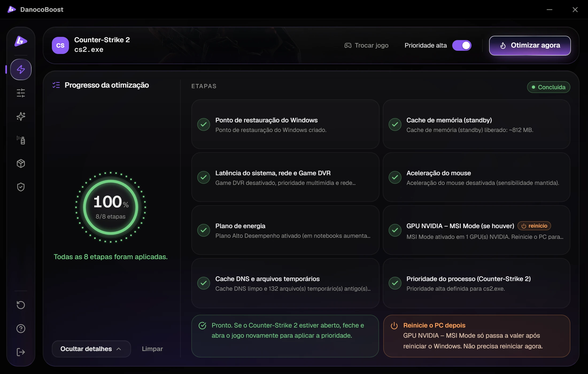Screen dimensions: 588x374
Task: Click the logout exit icon in sidebar
Action: tap(21, 352)
